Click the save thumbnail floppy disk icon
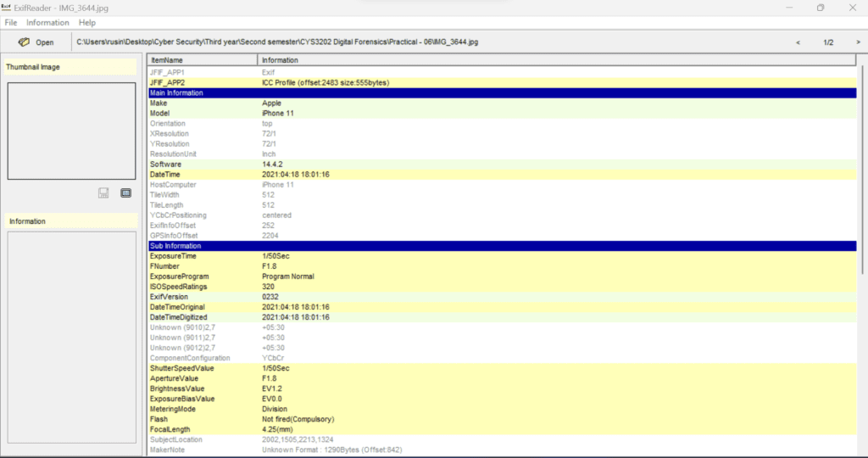The image size is (868, 458). 103,193
